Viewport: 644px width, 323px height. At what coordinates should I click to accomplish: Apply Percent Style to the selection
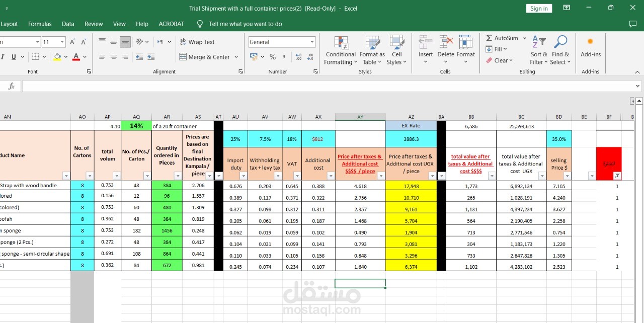pos(273,57)
